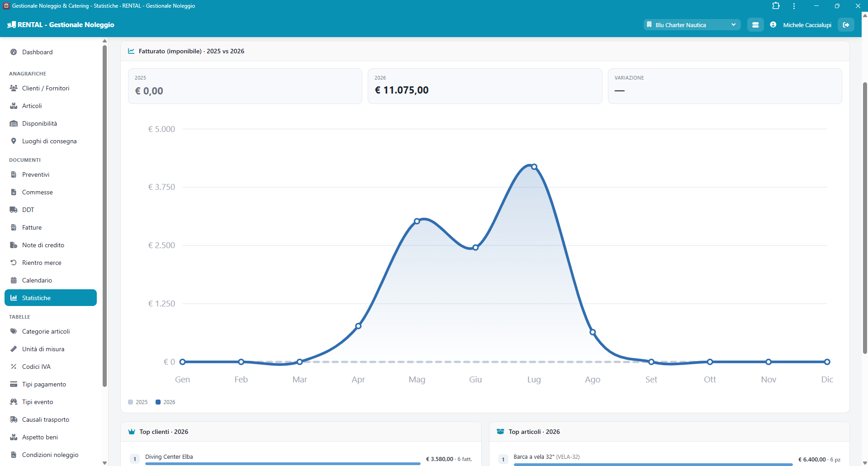
Task: Click the Giu data point on the chart
Action: tap(475, 247)
